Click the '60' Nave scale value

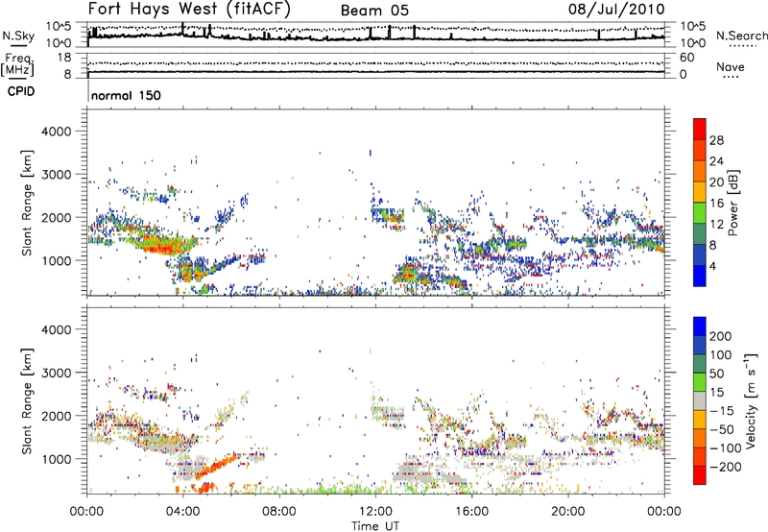tap(686, 58)
